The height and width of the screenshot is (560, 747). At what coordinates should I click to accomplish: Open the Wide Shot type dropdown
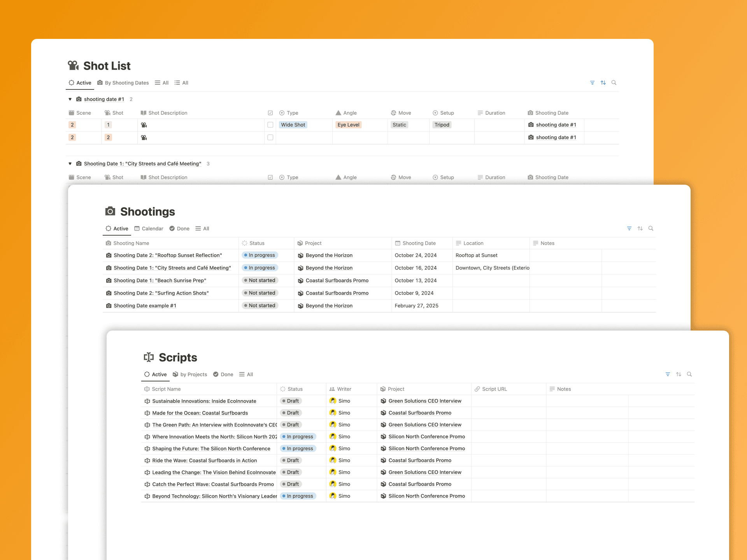293,125
